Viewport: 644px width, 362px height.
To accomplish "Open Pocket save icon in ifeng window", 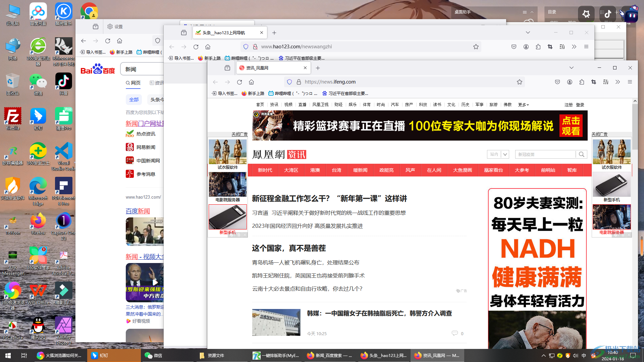I will (557, 82).
